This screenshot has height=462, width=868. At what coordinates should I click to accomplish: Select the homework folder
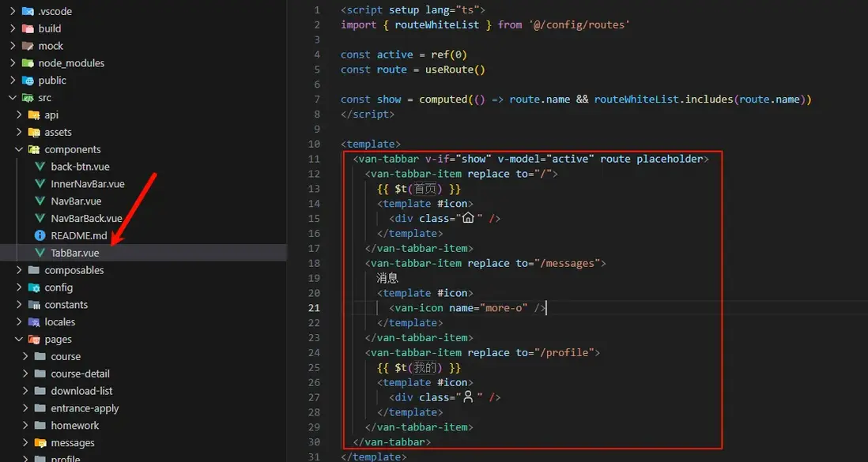coord(75,426)
